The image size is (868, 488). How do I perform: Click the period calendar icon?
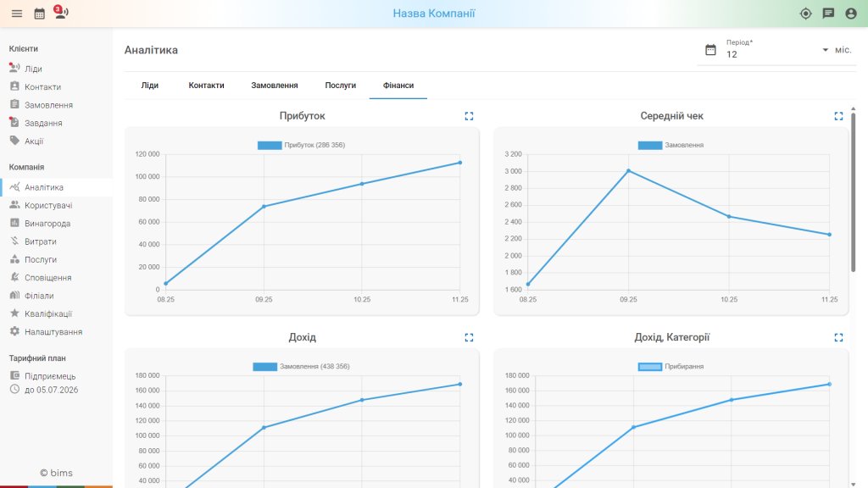point(711,50)
